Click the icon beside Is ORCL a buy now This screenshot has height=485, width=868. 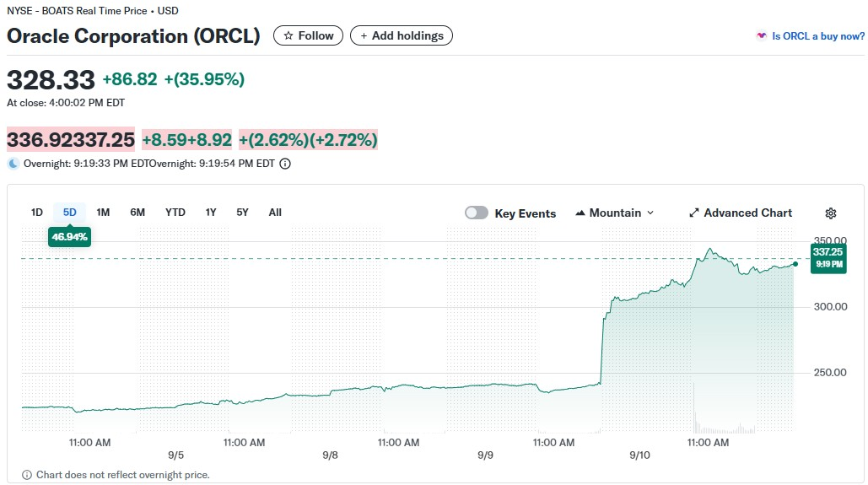pos(762,36)
